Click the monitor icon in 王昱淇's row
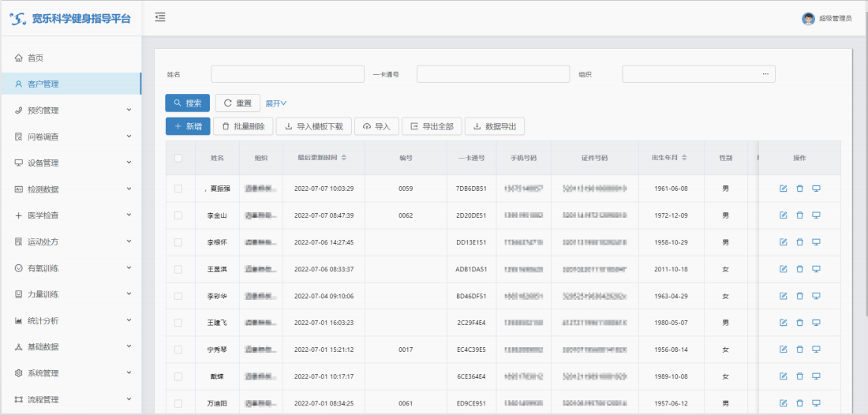This screenshot has width=868, height=415. (816, 269)
